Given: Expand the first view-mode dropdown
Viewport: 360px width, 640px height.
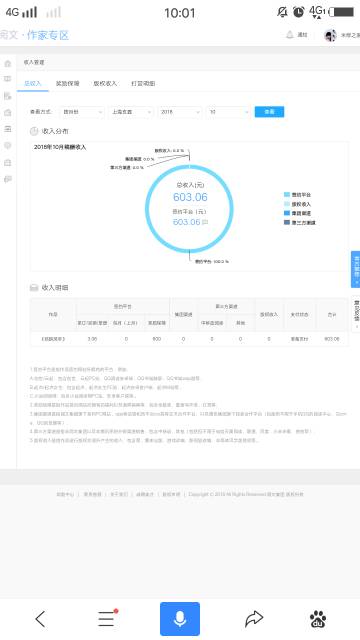Looking at the screenshot, I should pyautogui.click(x=82, y=112).
